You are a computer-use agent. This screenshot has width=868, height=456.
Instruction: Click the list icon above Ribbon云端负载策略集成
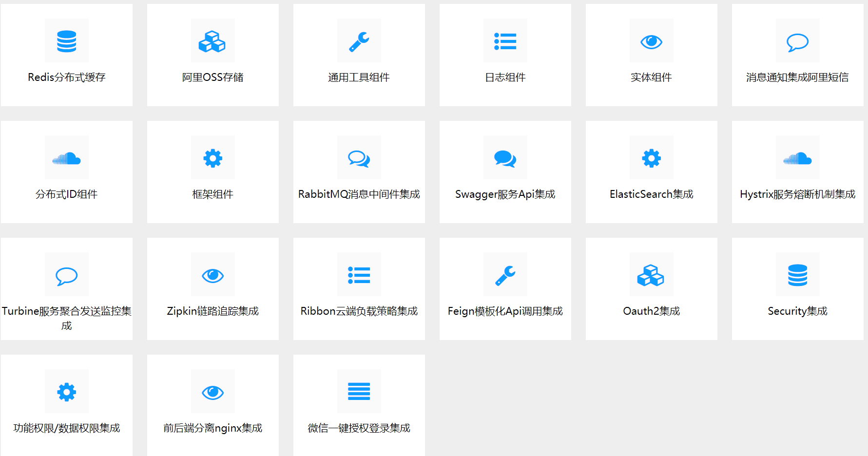click(359, 275)
